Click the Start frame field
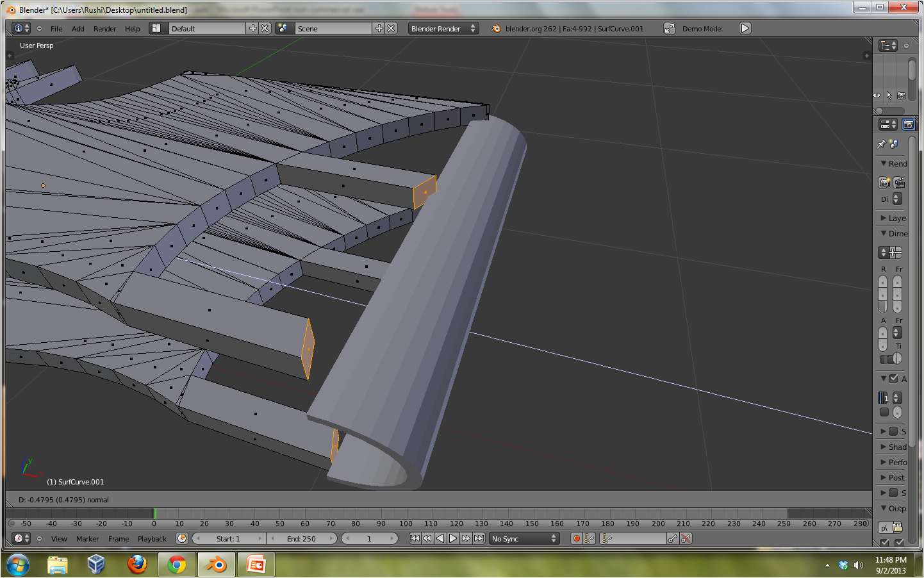This screenshot has height=578, width=924. click(x=229, y=538)
